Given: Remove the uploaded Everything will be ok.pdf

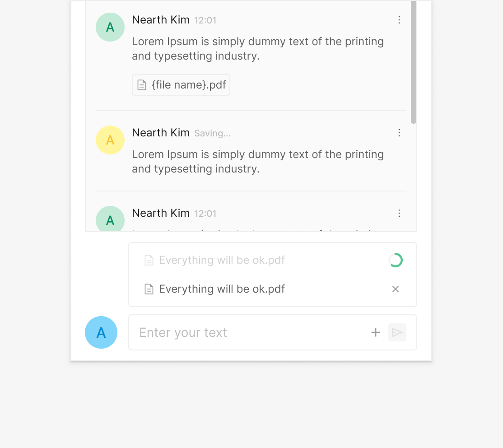Looking at the screenshot, I should coord(396,289).
